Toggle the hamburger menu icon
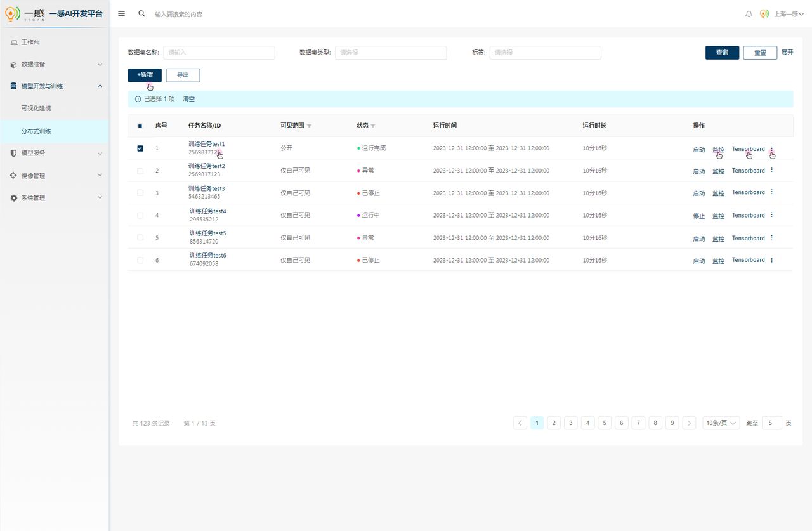 pos(122,13)
